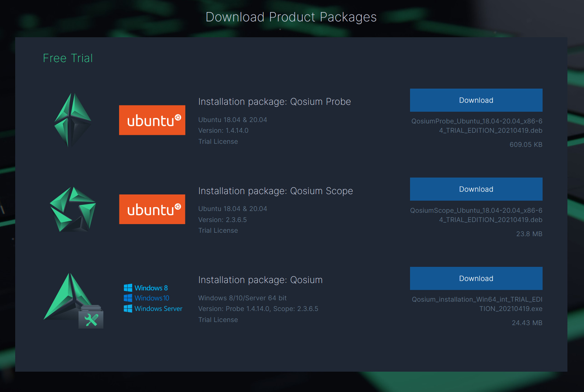Click the '23.8 MB' file size

click(x=529, y=234)
